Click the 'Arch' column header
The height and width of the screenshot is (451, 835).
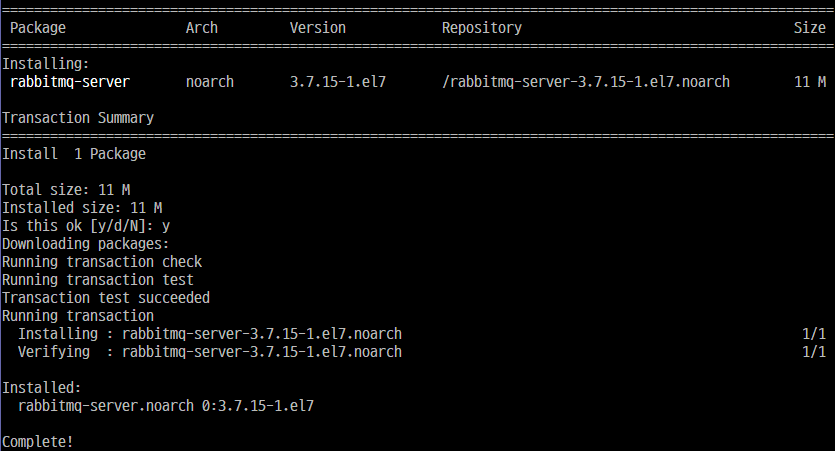coord(202,28)
